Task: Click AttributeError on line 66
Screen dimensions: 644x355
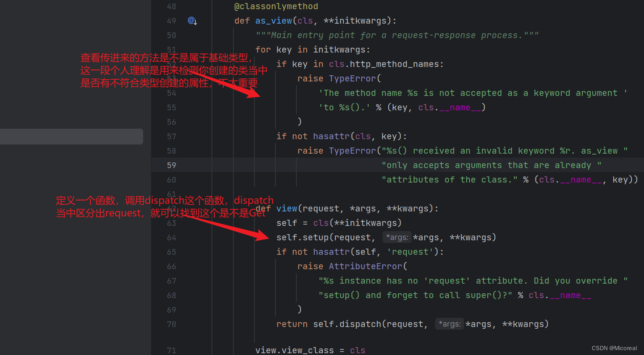Action: coord(366,266)
